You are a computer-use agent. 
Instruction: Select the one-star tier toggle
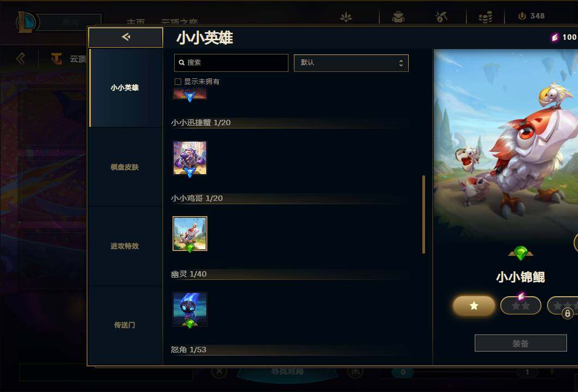pyautogui.click(x=474, y=306)
